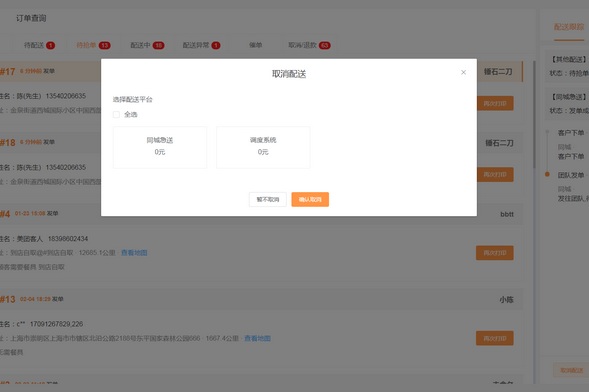
Task: Close the 取消配送 dialog with X
Action: coord(463,72)
